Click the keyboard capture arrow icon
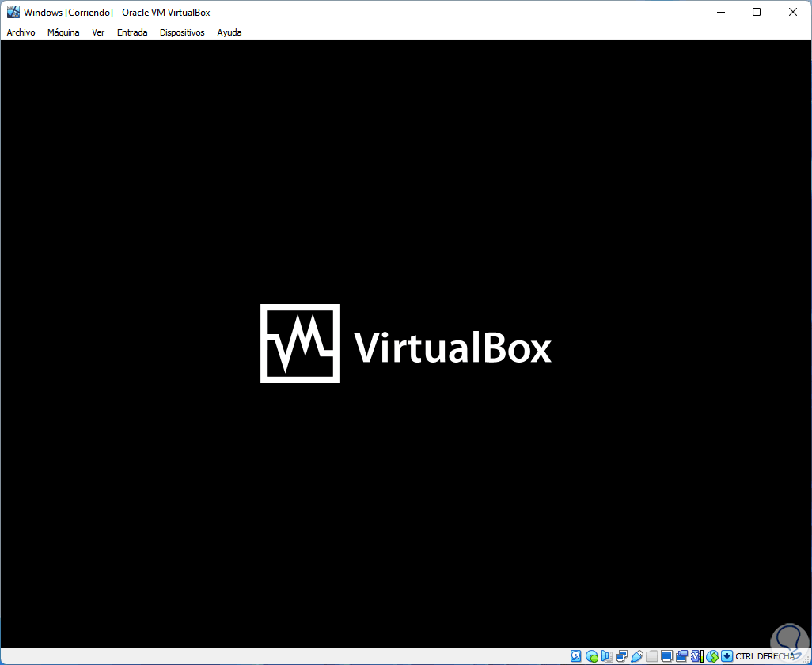Screen dimensions: 812x665 tap(727, 656)
